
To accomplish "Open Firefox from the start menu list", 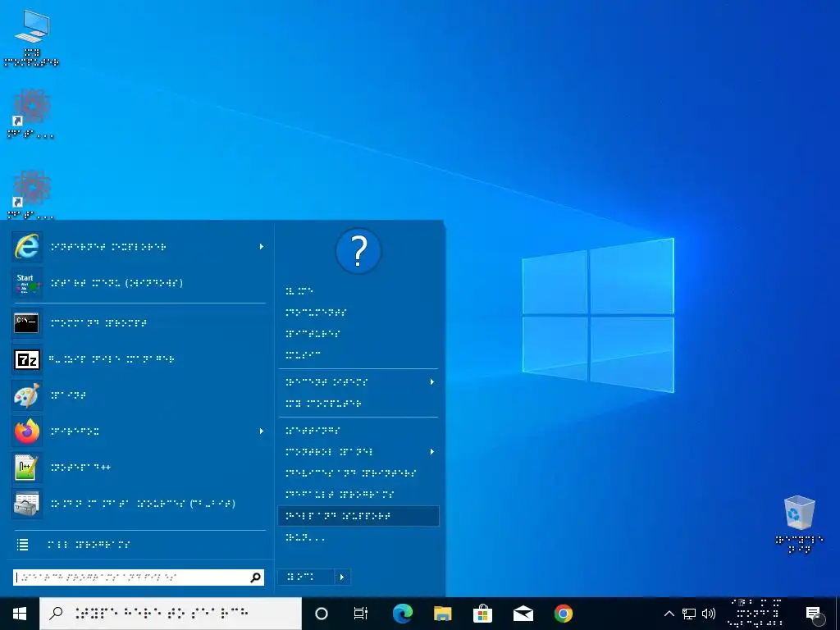I will click(138, 431).
